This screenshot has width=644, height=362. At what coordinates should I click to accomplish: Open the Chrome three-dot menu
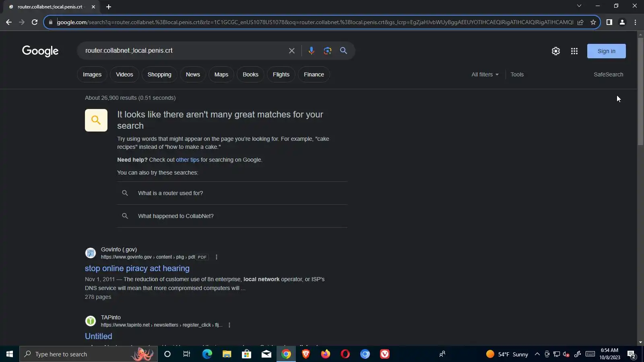click(635, 22)
